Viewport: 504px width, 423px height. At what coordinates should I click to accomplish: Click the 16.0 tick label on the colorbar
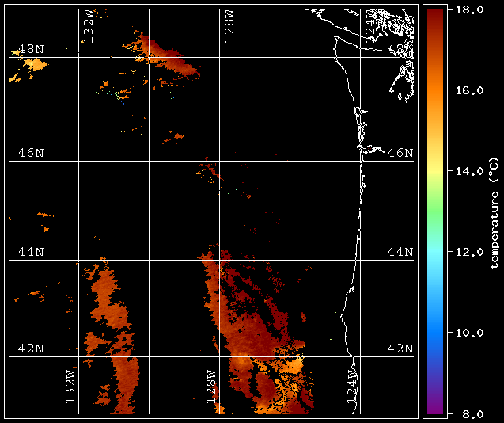[466, 90]
